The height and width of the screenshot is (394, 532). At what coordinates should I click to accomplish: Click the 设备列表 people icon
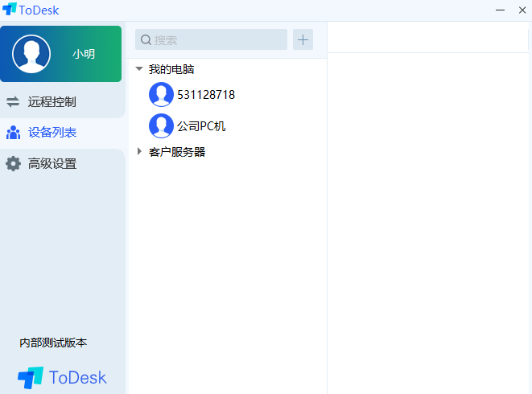(13, 133)
